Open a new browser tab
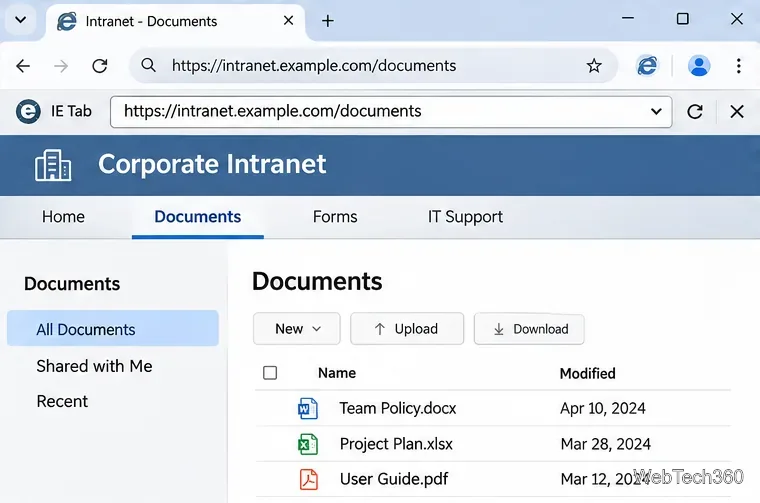Screen dimensions: 760x503 (x=328, y=21)
